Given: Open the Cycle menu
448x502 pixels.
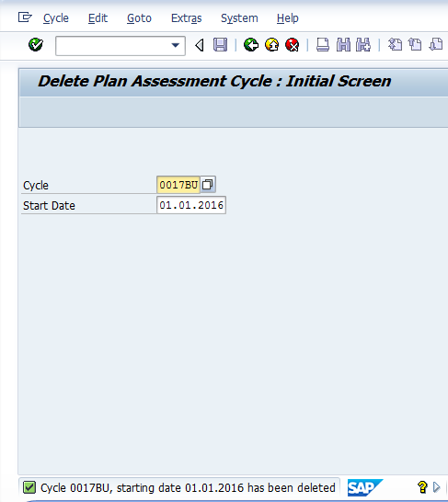Looking at the screenshot, I should coord(56,18).
